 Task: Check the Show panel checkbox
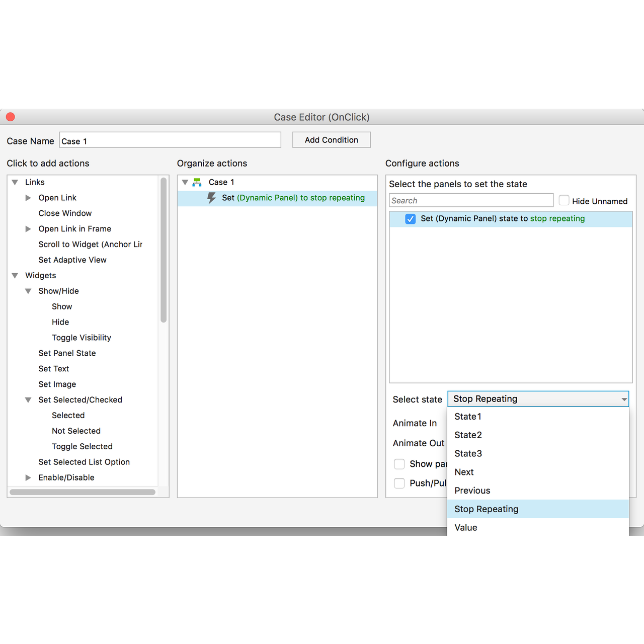coord(399,464)
